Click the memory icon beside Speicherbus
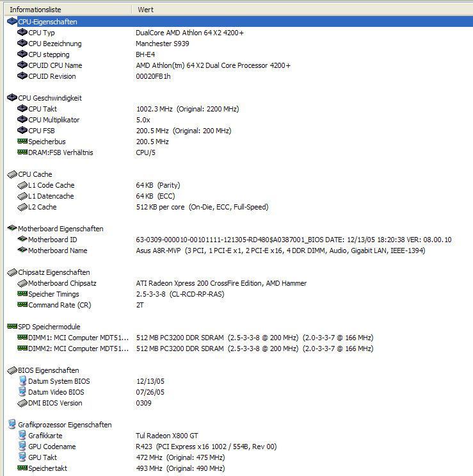 (x=22, y=141)
